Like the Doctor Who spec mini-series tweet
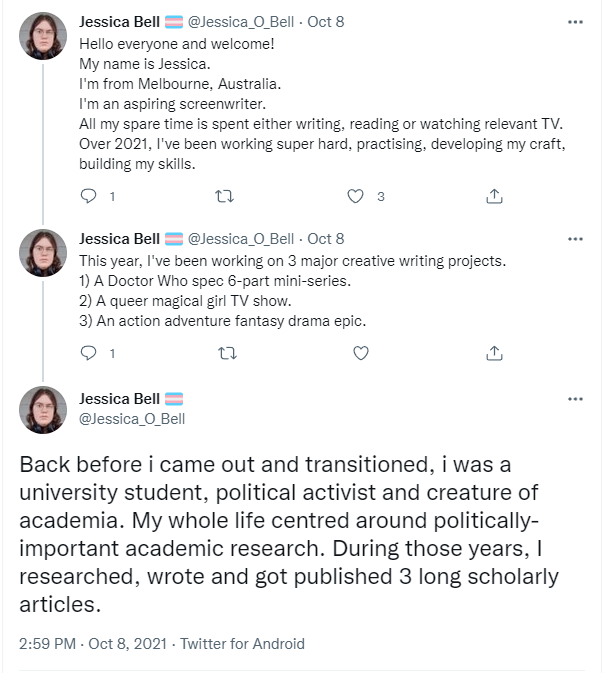The width and height of the screenshot is (603, 673). click(361, 353)
